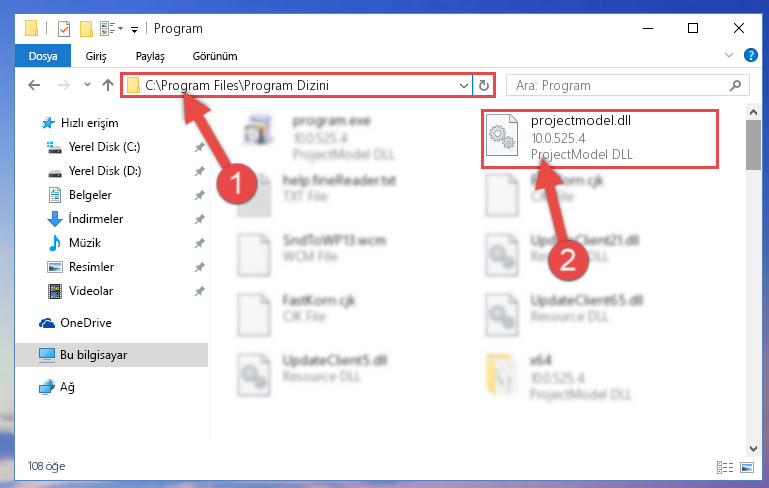Open the Görünüm ribbon tab
The image size is (769, 488).
tap(215, 56)
